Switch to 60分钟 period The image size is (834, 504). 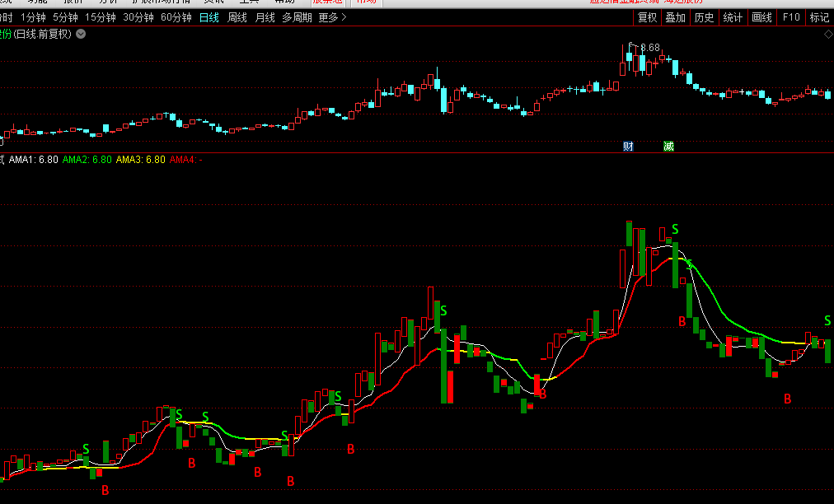coord(176,17)
